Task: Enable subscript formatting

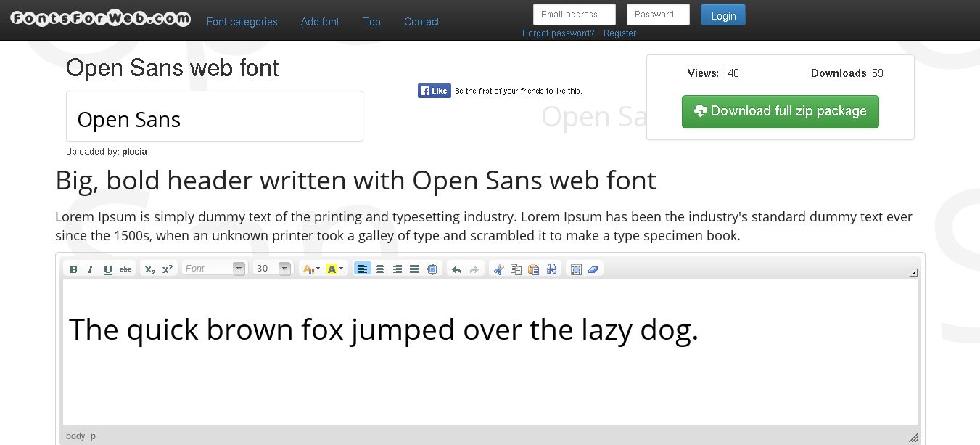Action: [149, 269]
